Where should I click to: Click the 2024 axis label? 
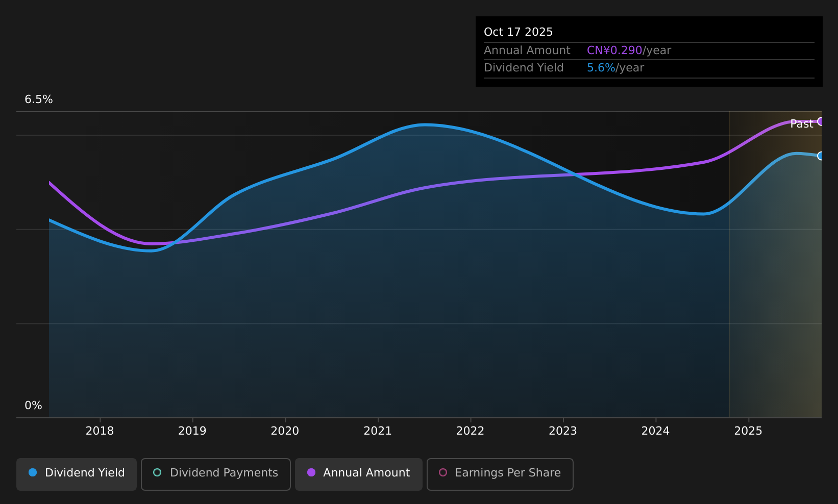(x=655, y=431)
